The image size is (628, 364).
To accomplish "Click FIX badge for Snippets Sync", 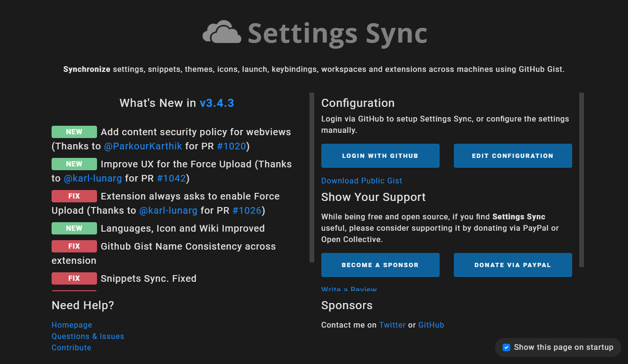I will [x=74, y=278].
